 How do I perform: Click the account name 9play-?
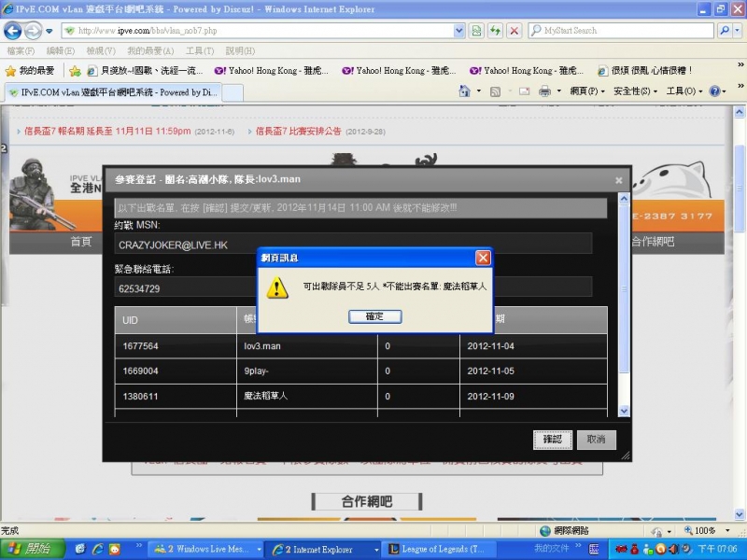pyautogui.click(x=256, y=371)
